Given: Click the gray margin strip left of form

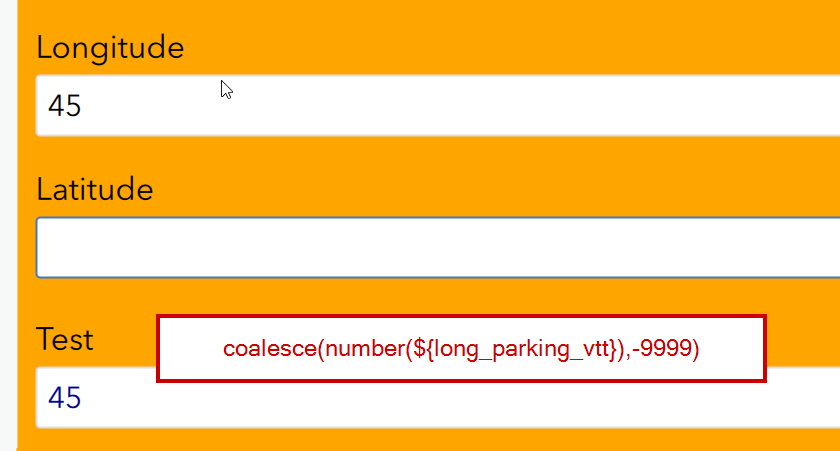Looking at the screenshot, I should point(8,226).
